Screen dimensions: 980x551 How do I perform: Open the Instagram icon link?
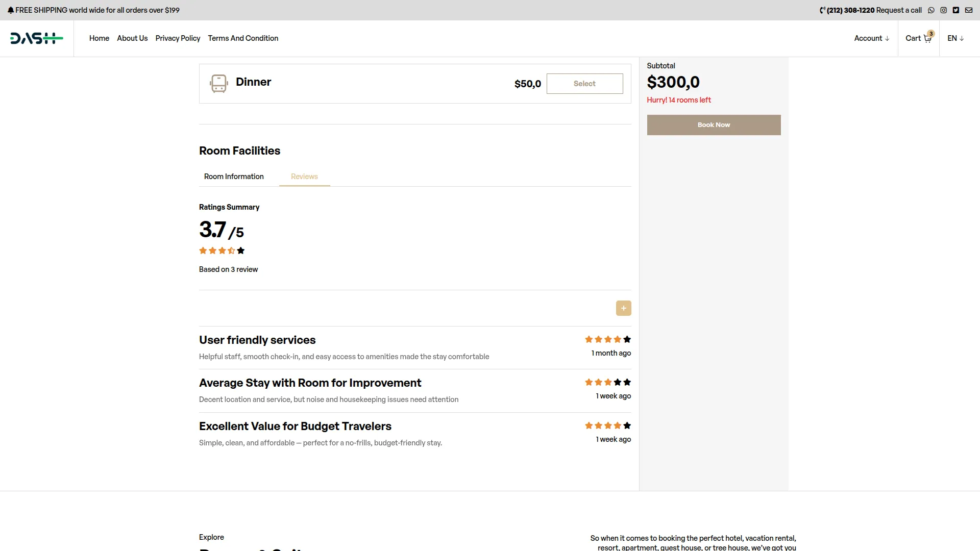point(943,10)
